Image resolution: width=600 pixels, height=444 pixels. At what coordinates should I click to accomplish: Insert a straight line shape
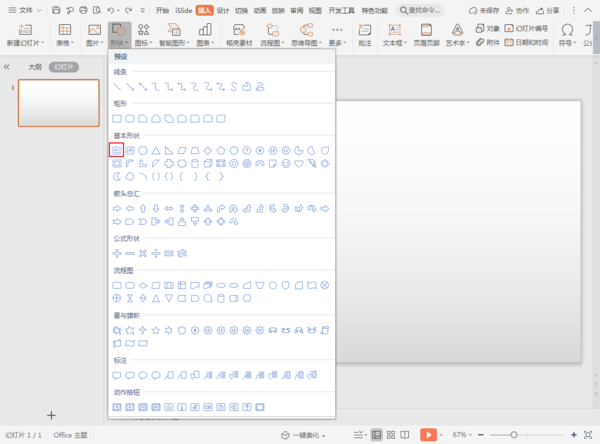coord(117,88)
